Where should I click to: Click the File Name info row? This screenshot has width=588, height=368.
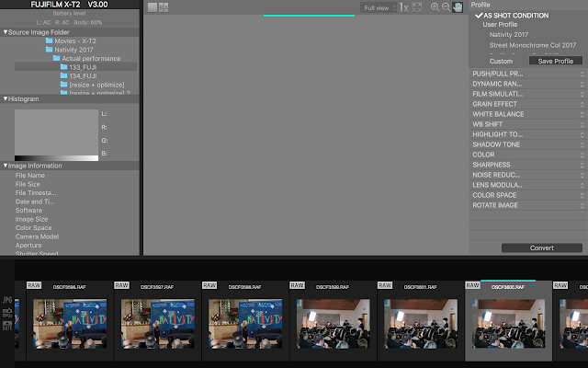click(x=30, y=176)
